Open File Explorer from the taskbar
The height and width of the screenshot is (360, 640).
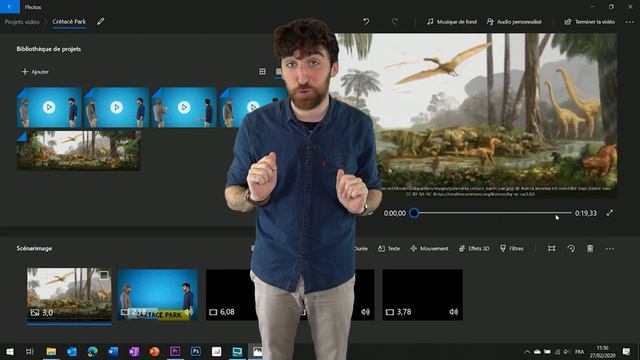[51, 351]
